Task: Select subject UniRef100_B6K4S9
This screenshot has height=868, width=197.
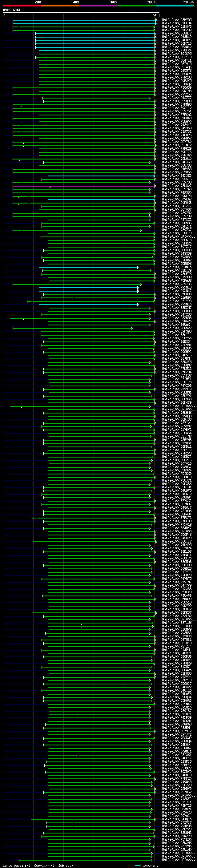Action: [177, 403]
